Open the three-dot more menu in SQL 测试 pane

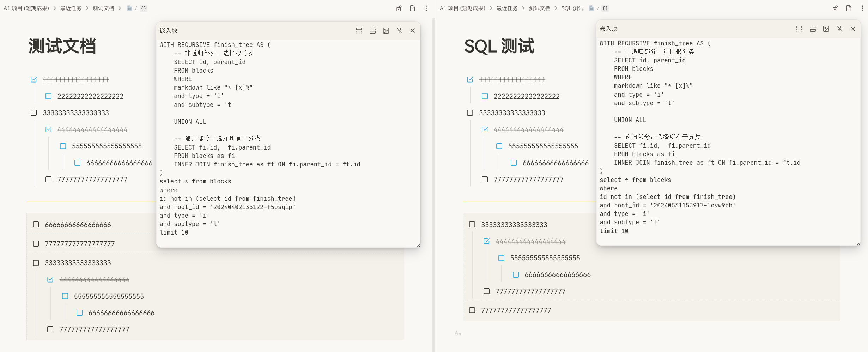862,8
